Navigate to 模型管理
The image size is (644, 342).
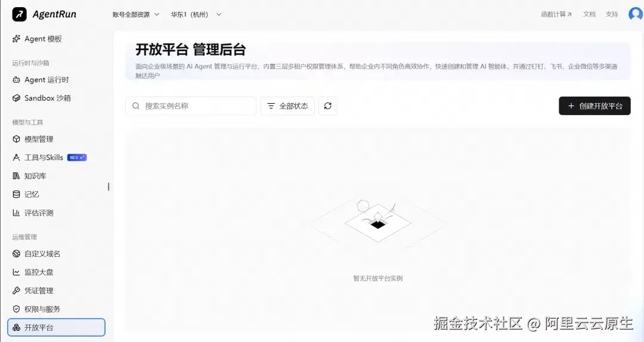point(56,139)
